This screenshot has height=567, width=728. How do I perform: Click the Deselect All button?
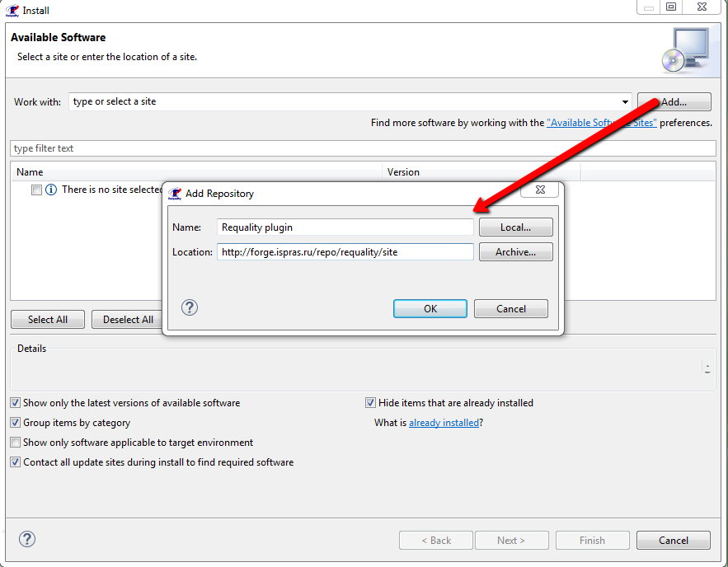tap(128, 319)
